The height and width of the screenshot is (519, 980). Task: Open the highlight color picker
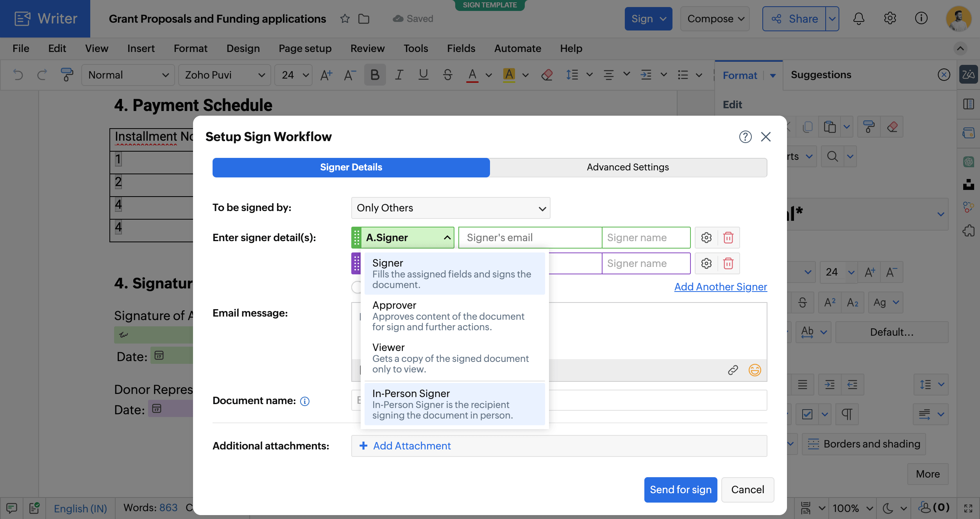coord(526,75)
